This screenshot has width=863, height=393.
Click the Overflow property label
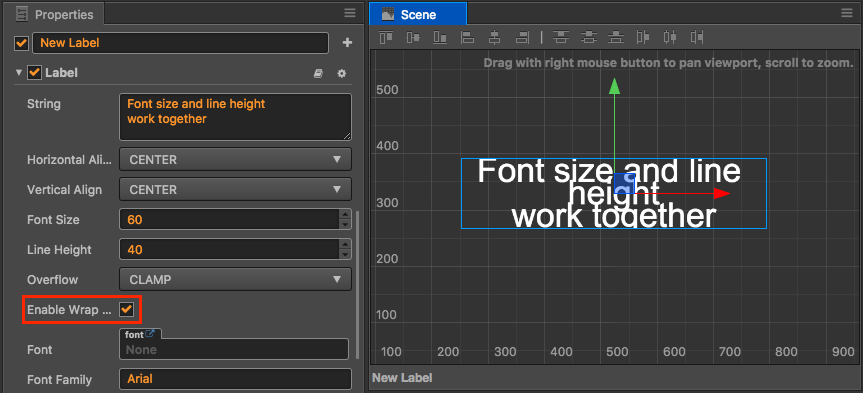point(53,280)
